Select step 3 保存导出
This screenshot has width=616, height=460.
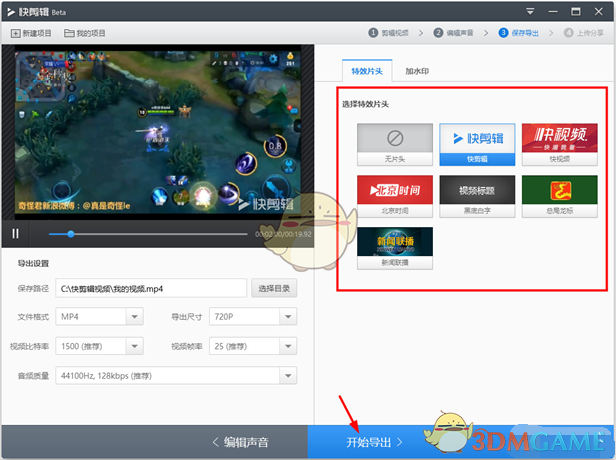click(x=519, y=33)
